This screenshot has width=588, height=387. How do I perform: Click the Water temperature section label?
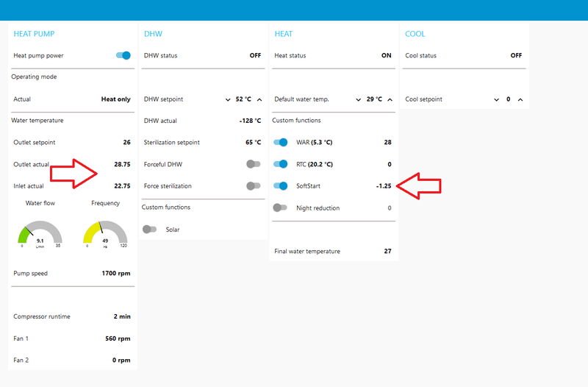[37, 121]
